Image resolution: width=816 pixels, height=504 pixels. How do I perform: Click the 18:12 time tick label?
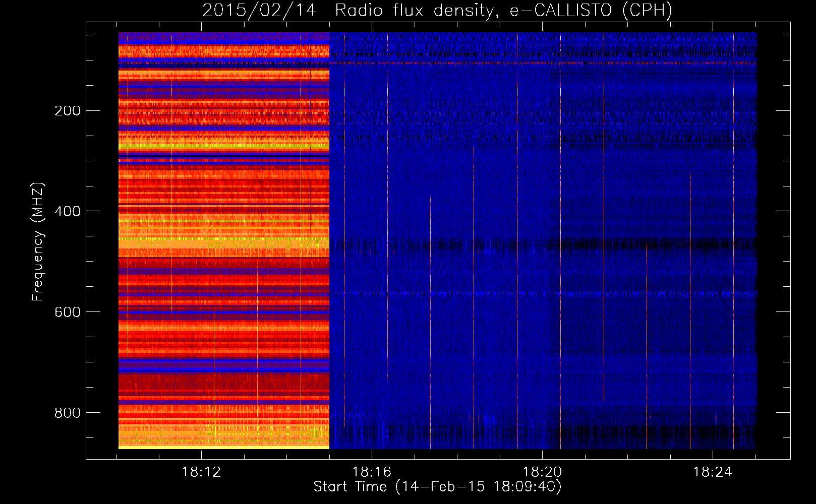coord(201,472)
